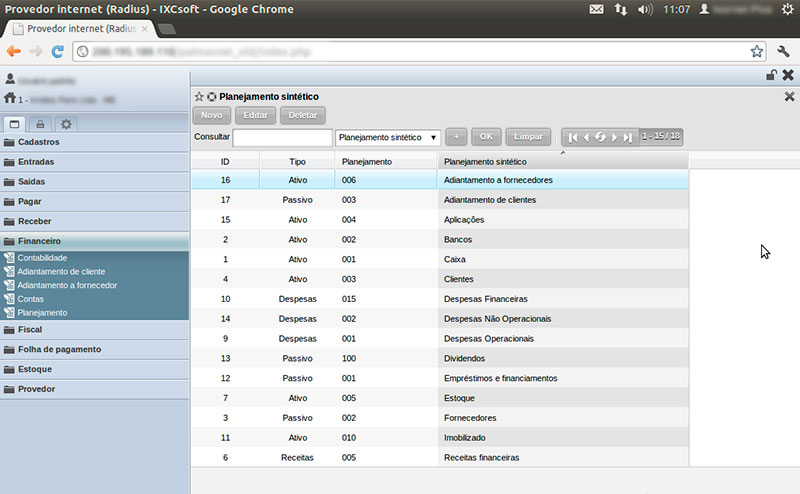Reload the page with refresh icon
This screenshot has height=494, width=800.
pos(58,51)
